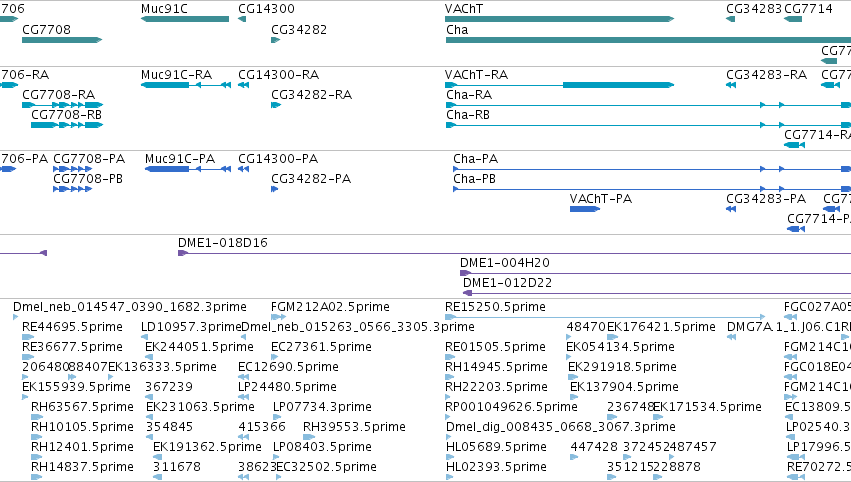Click the RH12401.5prime EST label
The height and width of the screenshot is (482, 851).
coord(82,447)
